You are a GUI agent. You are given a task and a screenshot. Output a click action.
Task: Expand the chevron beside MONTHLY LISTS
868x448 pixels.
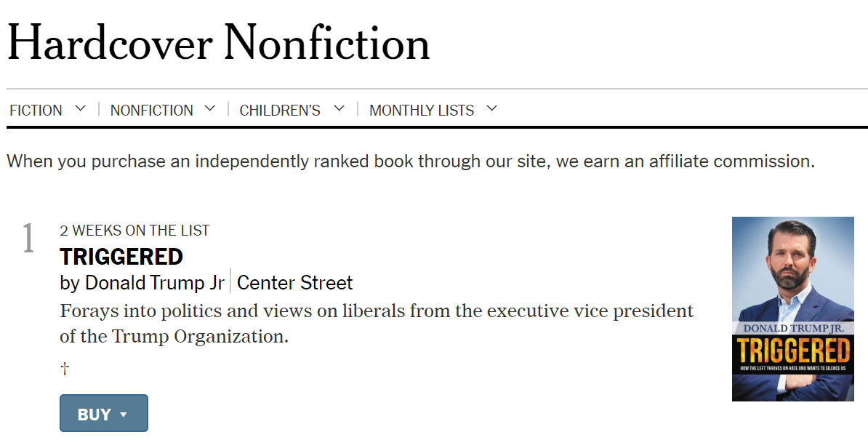point(492,109)
